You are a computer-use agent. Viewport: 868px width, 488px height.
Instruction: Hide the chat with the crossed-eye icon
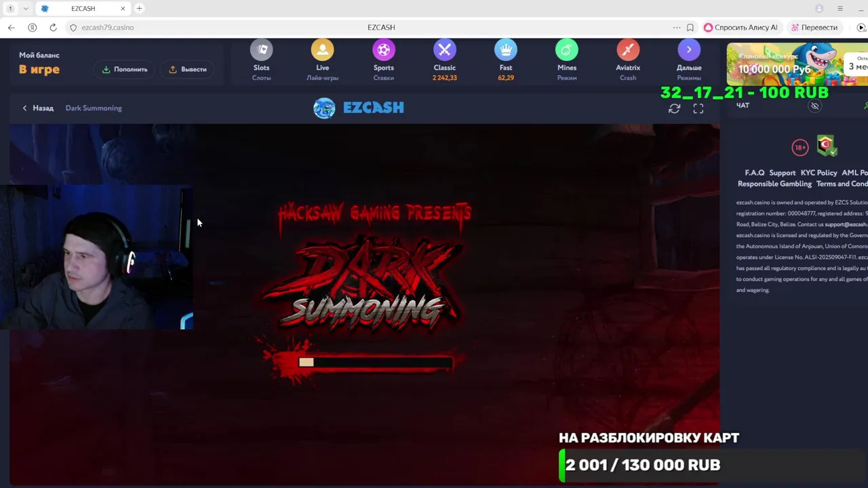[x=815, y=106]
